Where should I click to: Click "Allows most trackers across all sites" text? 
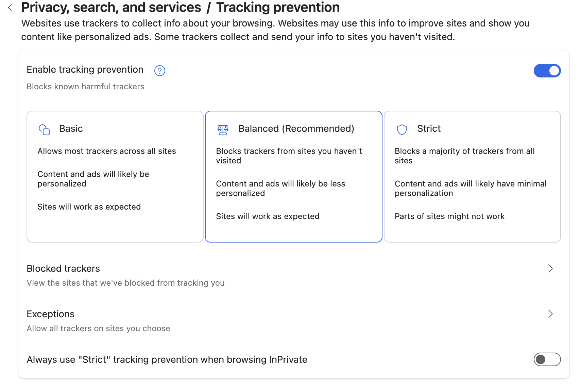(107, 151)
